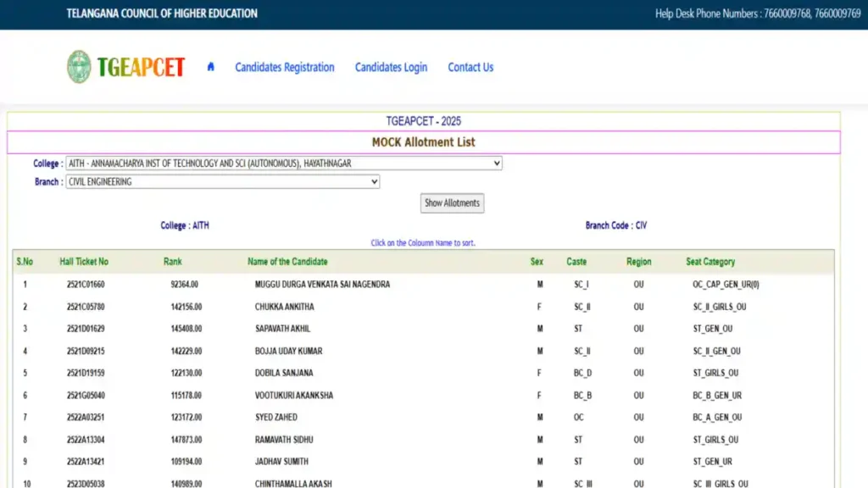Sort table by Caste column
This screenshot has height=488, width=868.
(576, 262)
